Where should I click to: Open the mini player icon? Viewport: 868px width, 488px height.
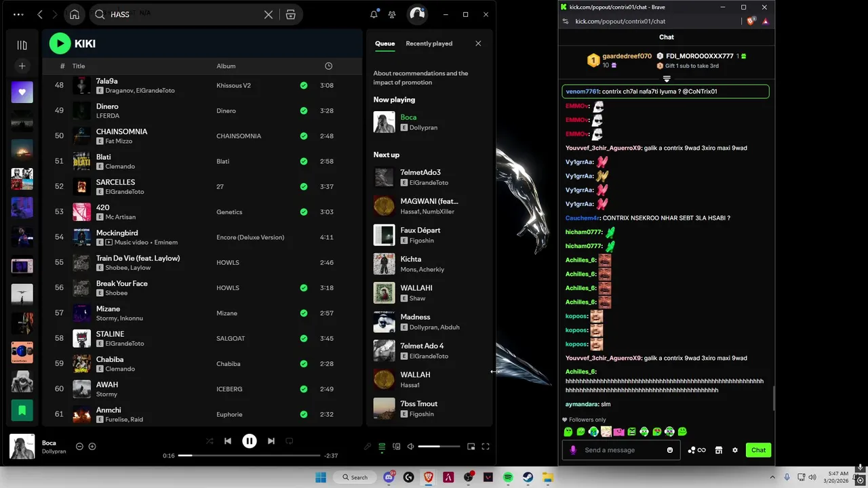pyautogui.click(x=471, y=447)
